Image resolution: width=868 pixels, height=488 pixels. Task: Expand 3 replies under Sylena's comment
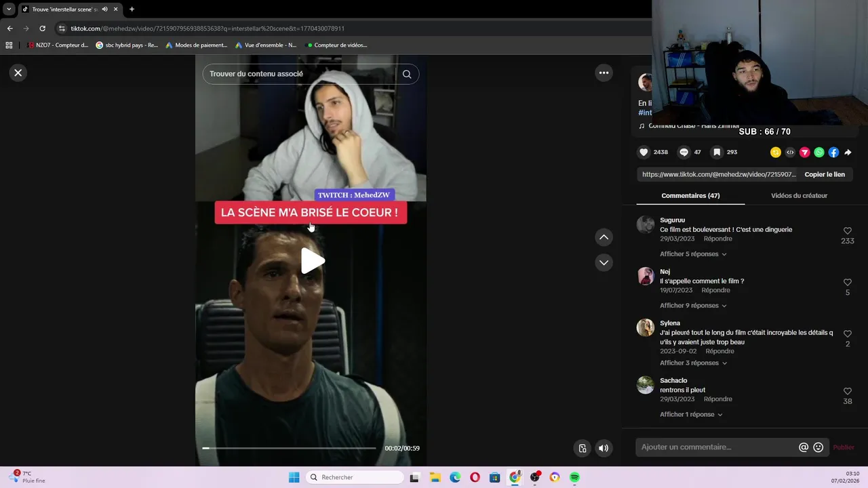tap(693, 363)
